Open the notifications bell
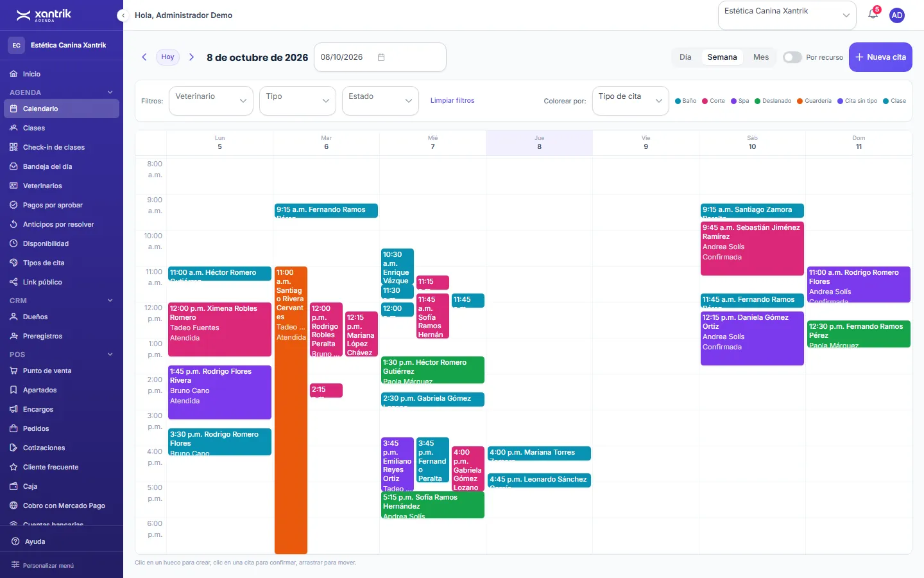This screenshot has width=924, height=578. click(873, 14)
